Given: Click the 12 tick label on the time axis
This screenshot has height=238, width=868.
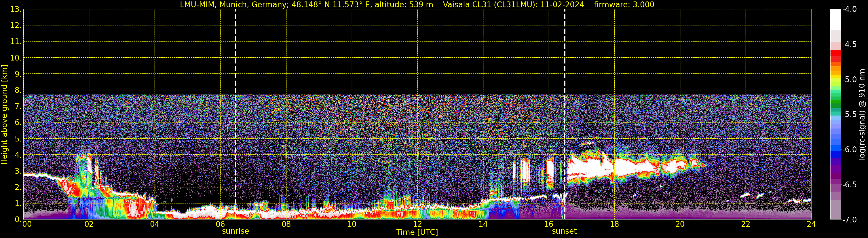Looking at the screenshot, I should tap(417, 224).
